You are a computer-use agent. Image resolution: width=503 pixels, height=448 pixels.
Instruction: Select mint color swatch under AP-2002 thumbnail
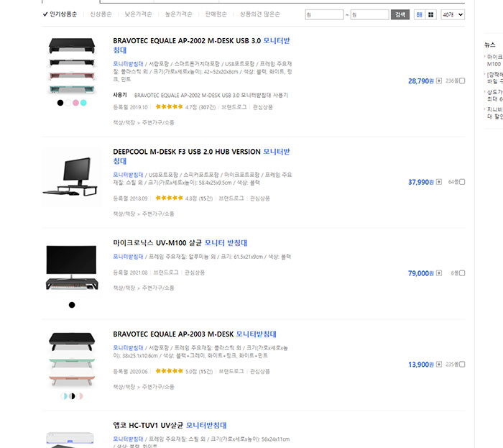(83, 103)
